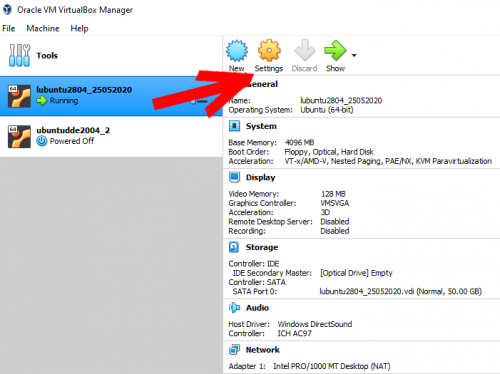Click the Name value in General section
Screen dimensions: 500x374
(x=341, y=101)
